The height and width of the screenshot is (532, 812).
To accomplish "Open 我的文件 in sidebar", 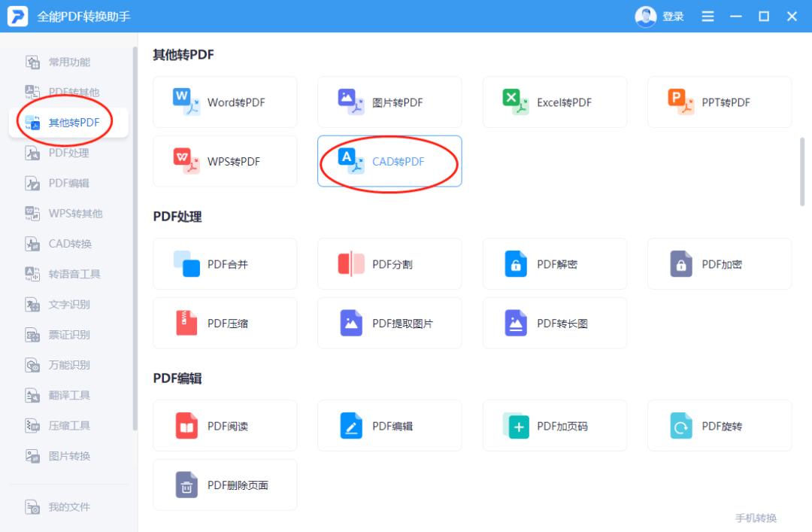I will coord(68,506).
